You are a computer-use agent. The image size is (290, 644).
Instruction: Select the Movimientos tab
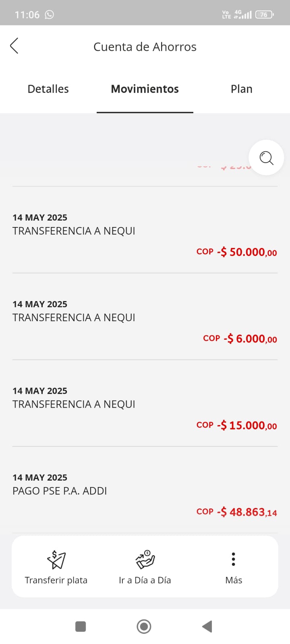(x=145, y=89)
